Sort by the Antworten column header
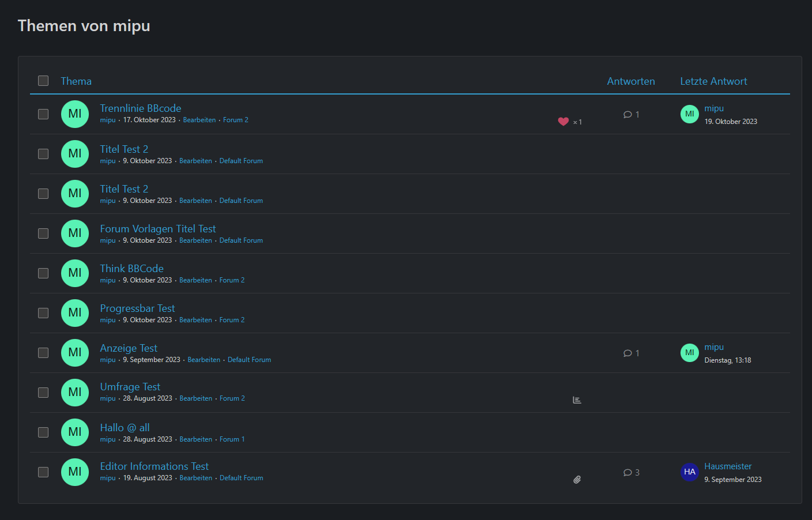Screen dimensions: 812x520 click(630, 81)
